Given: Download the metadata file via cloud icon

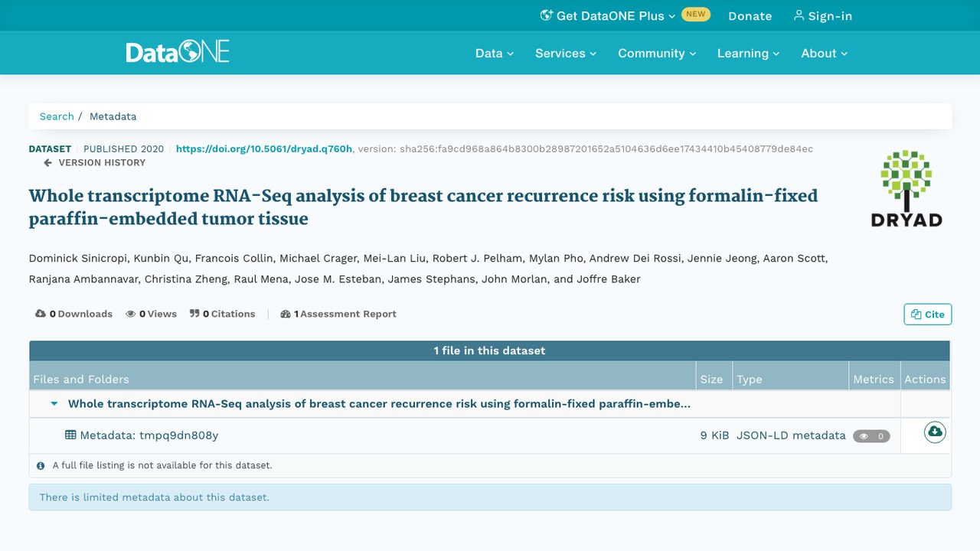Looking at the screenshot, I should pyautogui.click(x=935, y=432).
